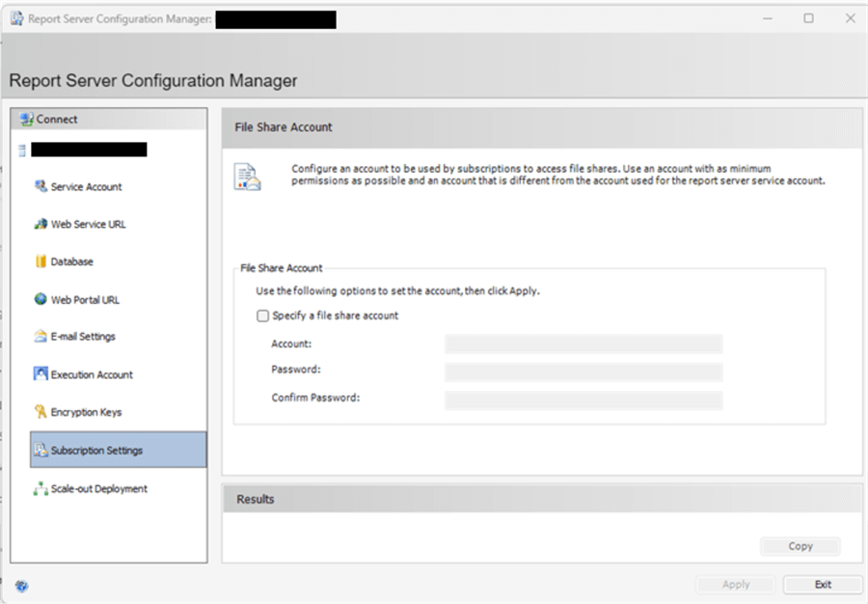Image resolution: width=868 pixels, height=604 pixels.
Task: Click the Scale-out Deployment network icon
Action: [41, 488]
